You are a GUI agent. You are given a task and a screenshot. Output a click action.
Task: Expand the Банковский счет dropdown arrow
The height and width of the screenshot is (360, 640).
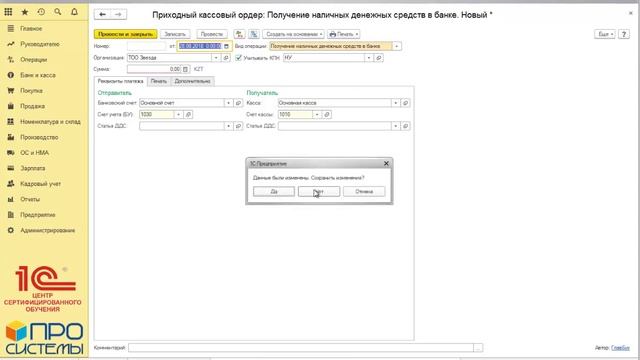229,103
